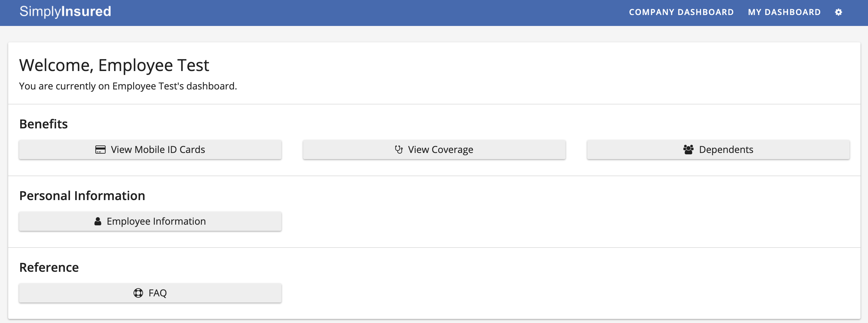Click empty space in the blue header bar

[x=341, y=12]
